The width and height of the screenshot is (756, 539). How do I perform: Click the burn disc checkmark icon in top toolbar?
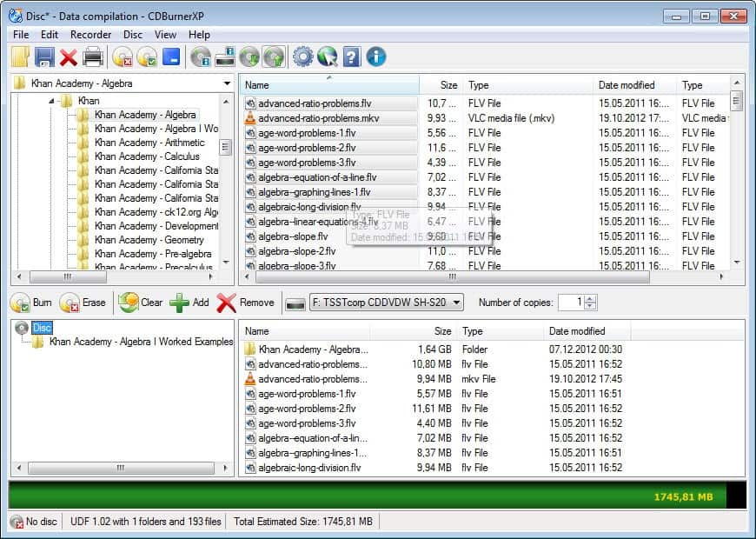tap(147, 57)
